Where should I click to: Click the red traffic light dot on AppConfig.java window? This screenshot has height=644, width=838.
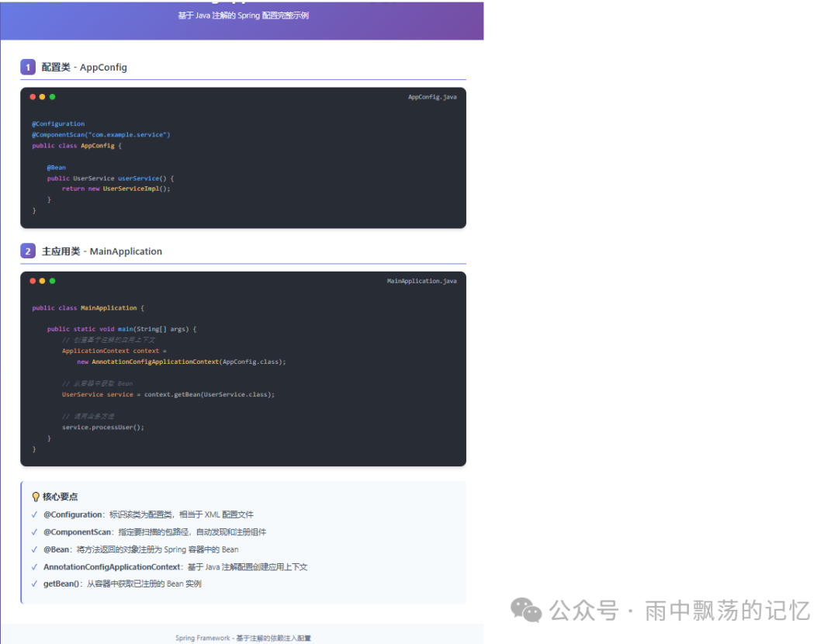(31, 96)
